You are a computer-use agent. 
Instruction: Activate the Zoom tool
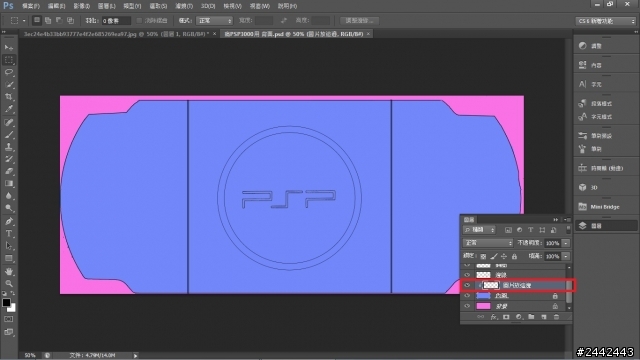click(9, 284)
